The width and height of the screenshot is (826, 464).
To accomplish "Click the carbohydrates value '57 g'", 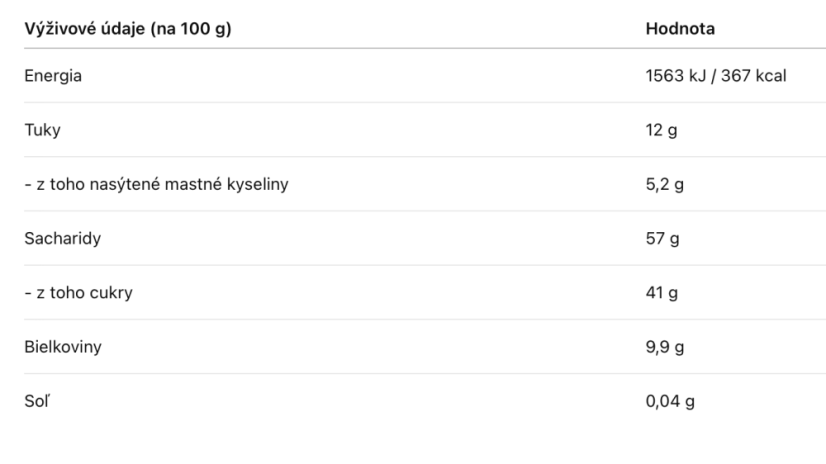I will 663,239.
